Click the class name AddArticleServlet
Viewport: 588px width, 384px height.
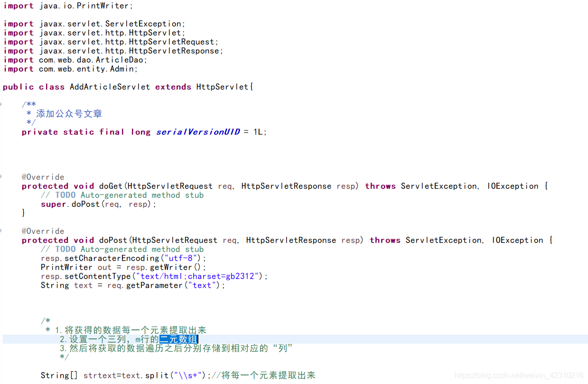[110, 87]
